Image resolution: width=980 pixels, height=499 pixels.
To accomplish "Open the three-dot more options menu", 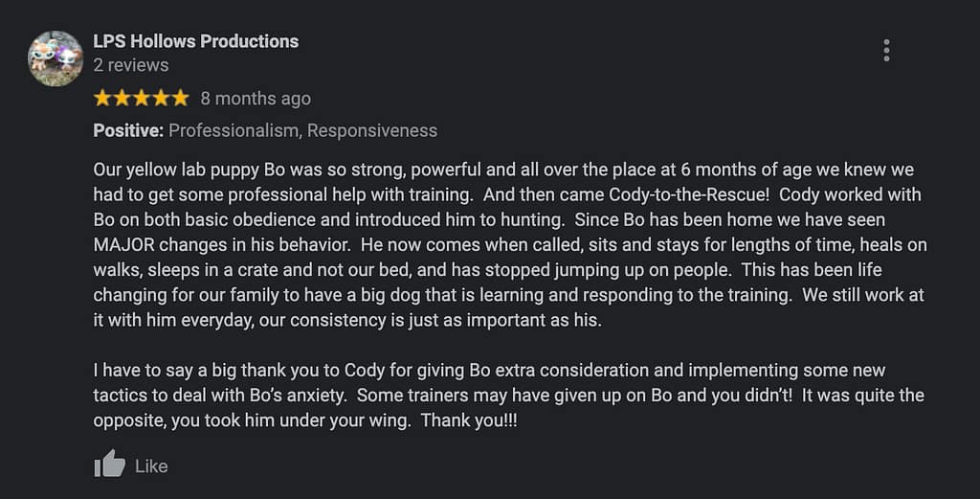I will click(x=886, y=51).
